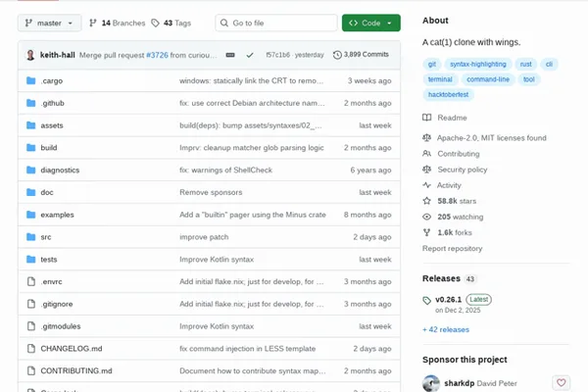This screenshot has height=392, width=588.
Task: Open the CHANGELOG.md file name
Action: [x=72, y=349]
